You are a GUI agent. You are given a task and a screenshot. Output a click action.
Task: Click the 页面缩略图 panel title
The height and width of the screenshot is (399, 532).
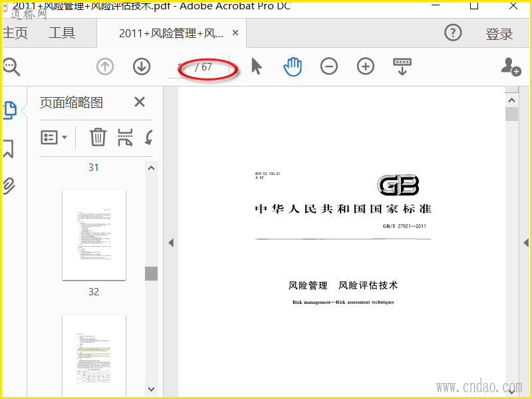(x=71, y=102)
